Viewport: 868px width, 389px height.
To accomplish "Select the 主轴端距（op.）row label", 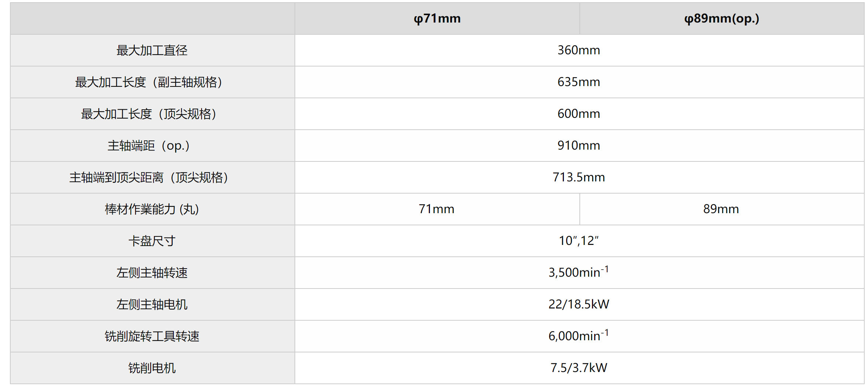I will 149,146.
